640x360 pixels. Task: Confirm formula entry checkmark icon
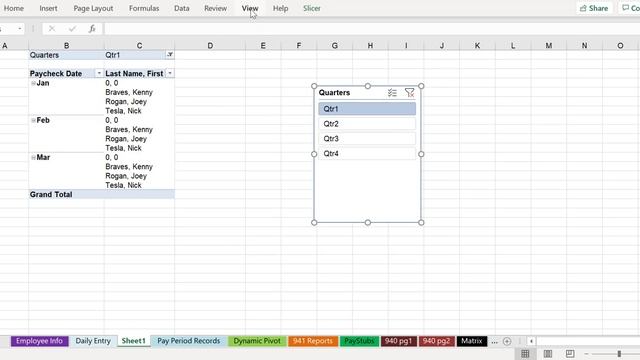72,29
